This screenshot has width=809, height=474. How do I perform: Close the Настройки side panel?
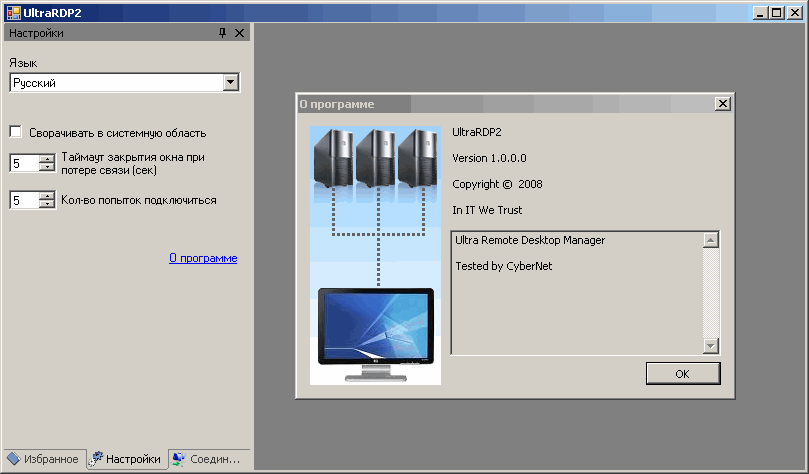pyautogui.click(x=239, y=33)
